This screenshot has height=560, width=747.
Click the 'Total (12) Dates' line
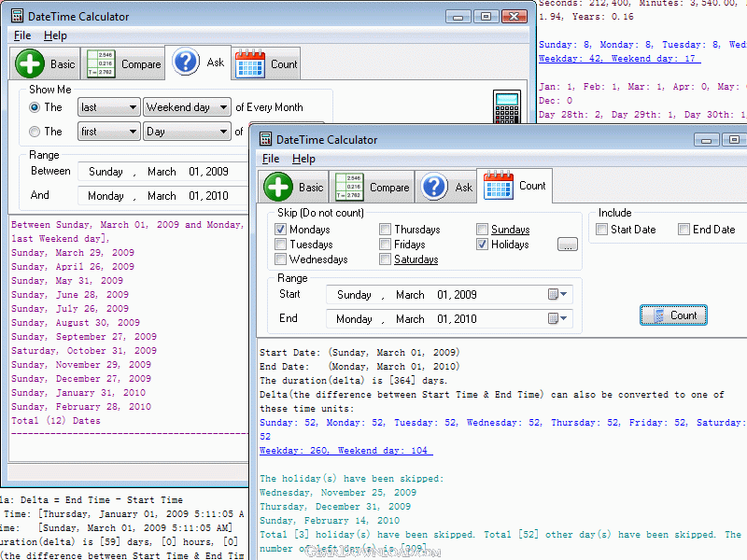[56, 421]
